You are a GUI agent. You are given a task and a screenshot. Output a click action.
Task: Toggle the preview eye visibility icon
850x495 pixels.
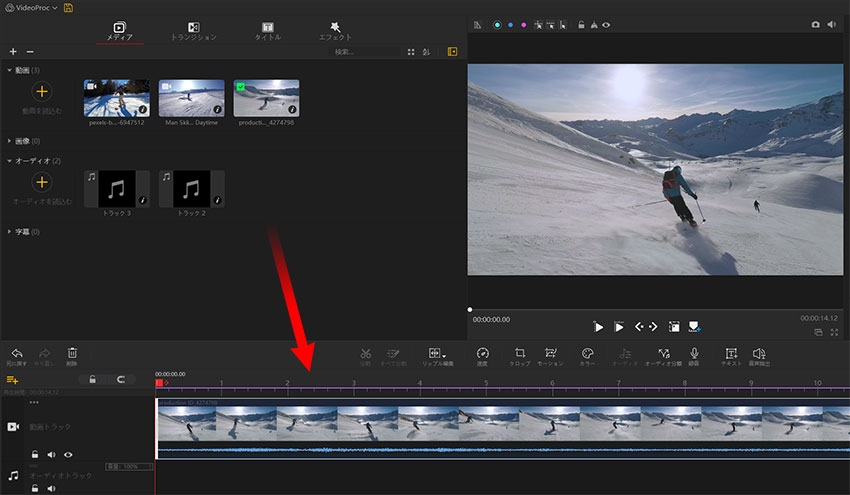(606, 25)
